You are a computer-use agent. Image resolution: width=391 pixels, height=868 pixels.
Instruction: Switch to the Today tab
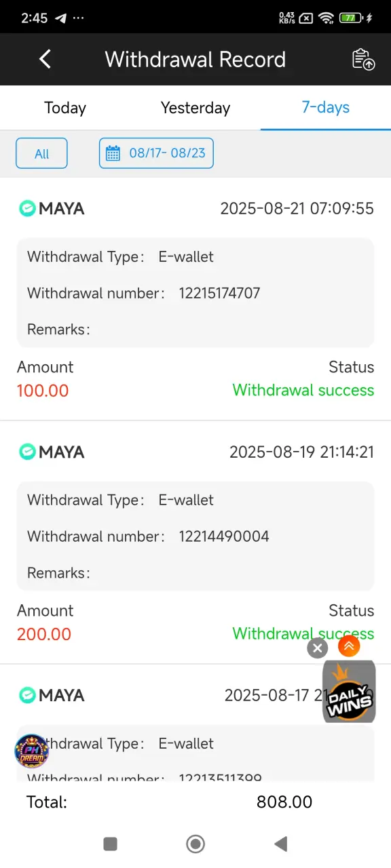tap(65, 108)
